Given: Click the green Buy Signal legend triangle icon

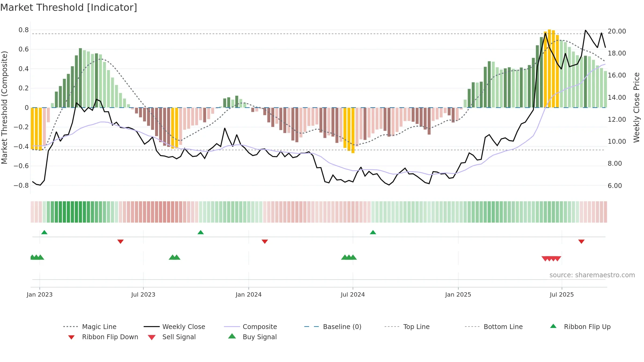Looking at the screenshot, I should point(232,336).
